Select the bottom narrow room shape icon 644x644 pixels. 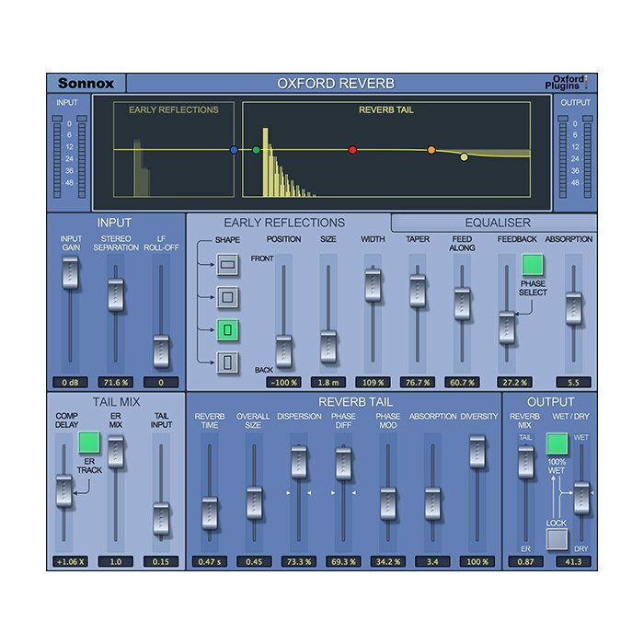227,362
